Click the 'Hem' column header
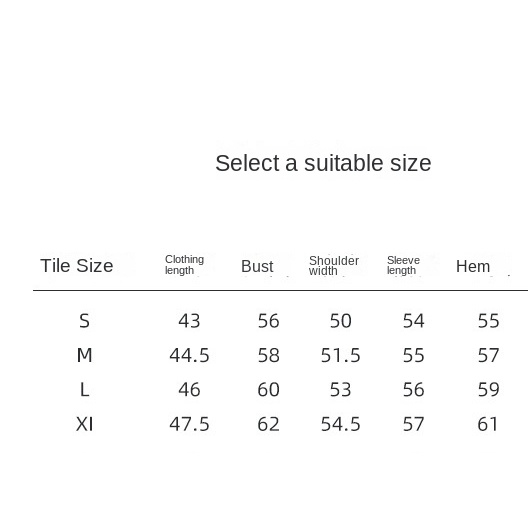This screenshot has height=528, width=528. pyautogui.click(x=473, y=266)
